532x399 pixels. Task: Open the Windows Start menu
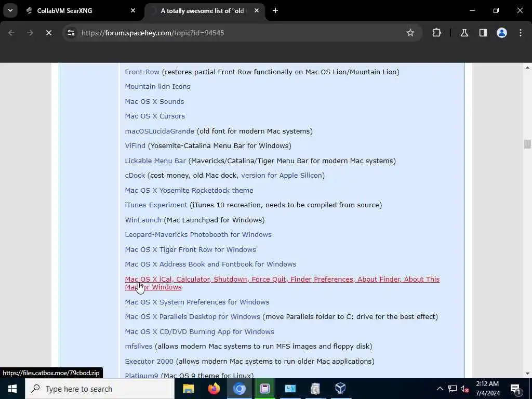point(12,389)
